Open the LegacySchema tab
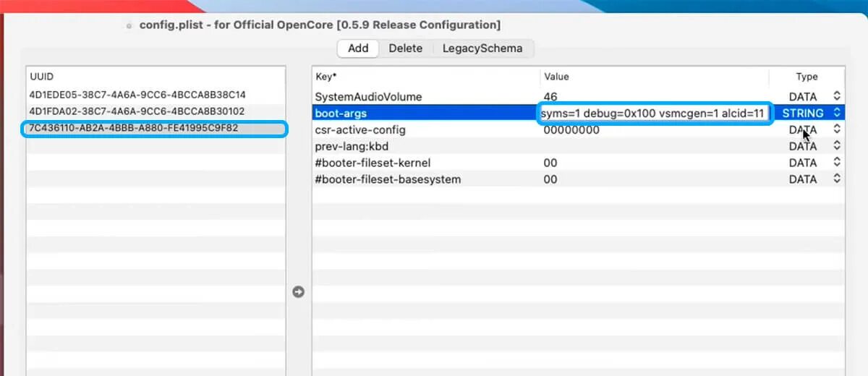Screen dimensions: 868x376 pos(483,48)
